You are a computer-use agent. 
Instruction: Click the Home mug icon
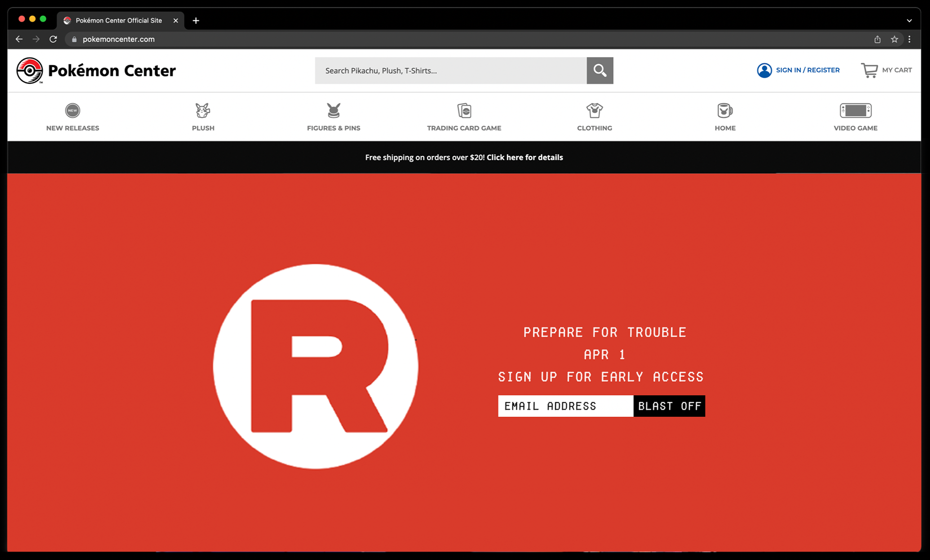tap(725, 110)
